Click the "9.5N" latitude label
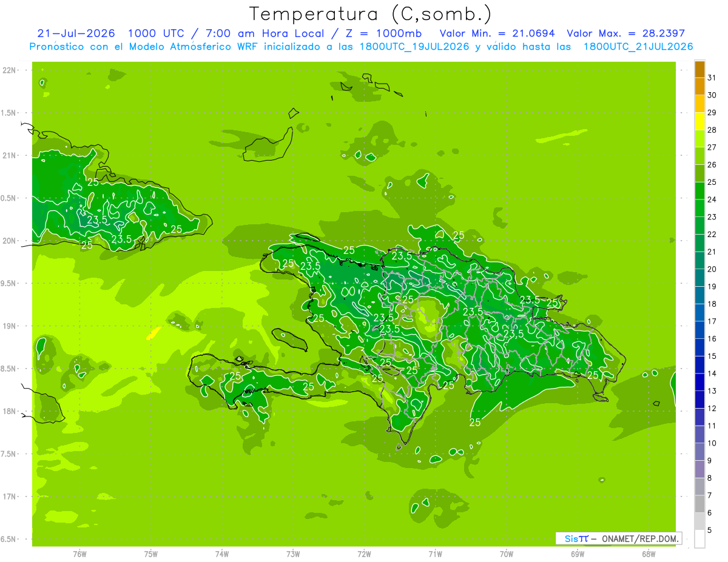728x562 pixels. point(9,284)
